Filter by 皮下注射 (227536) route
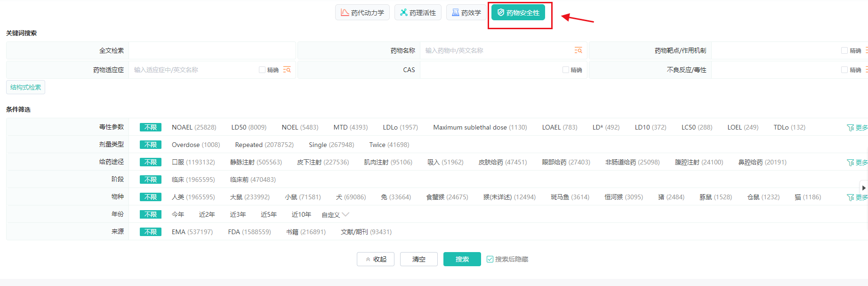The height and width of the screenshot is (286, 868). coord(323,162)
